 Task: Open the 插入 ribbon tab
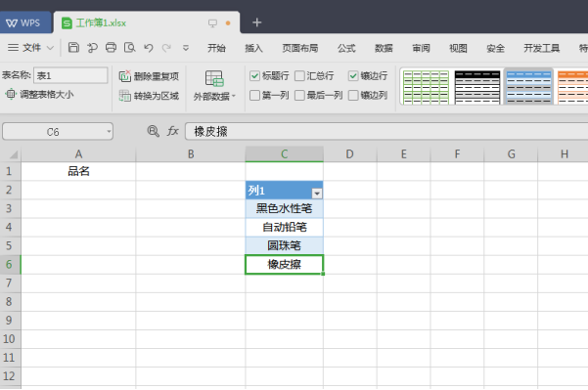pyautogui.click(x=253, y=48)
